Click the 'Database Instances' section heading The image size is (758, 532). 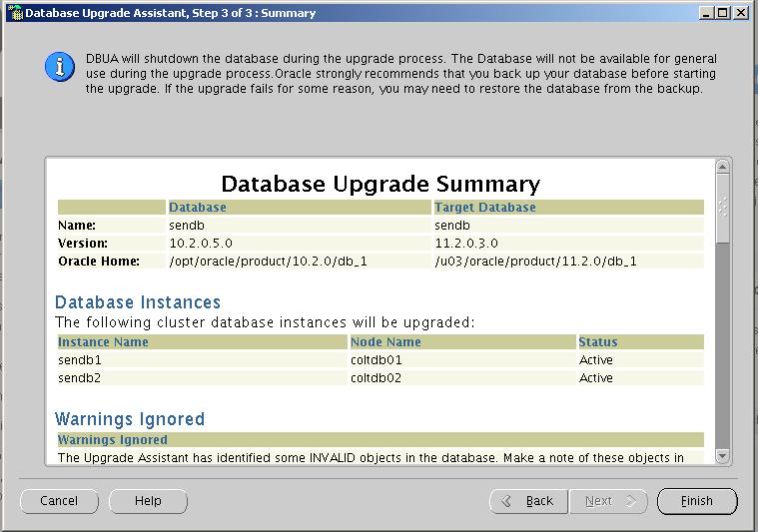click(138, 302)
